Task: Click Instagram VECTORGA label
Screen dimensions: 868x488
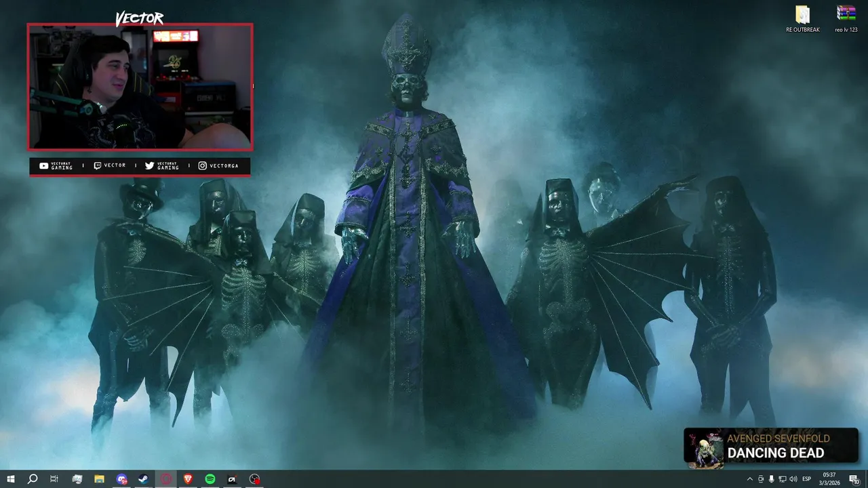Action: [x=218, y=165]
